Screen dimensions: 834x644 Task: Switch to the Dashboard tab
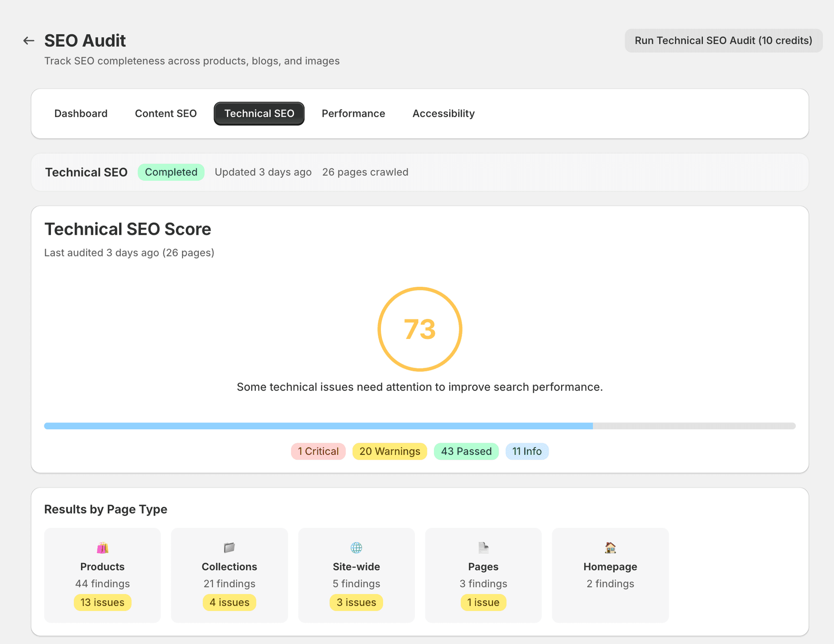coord(81,113)
